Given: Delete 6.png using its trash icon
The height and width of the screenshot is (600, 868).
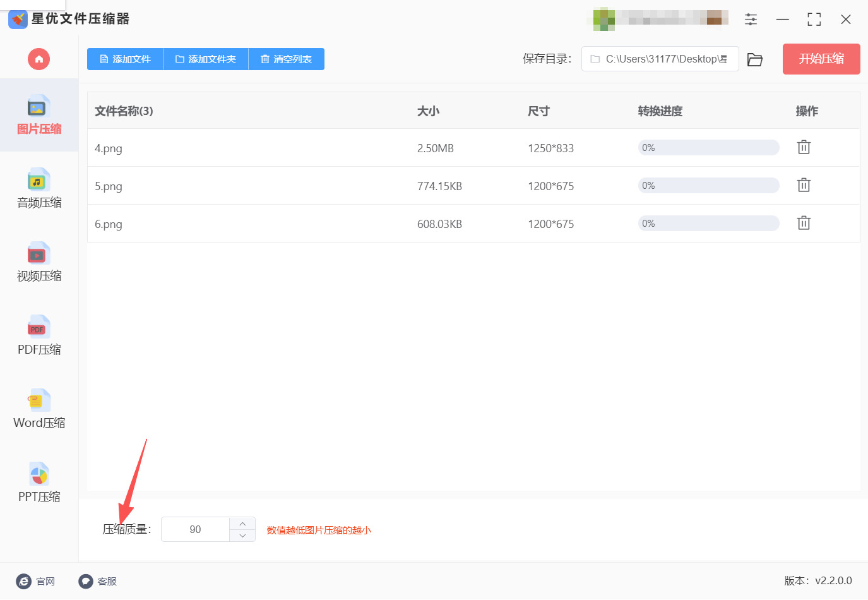Looking at the screenshot, I should (x=804, y=223).
